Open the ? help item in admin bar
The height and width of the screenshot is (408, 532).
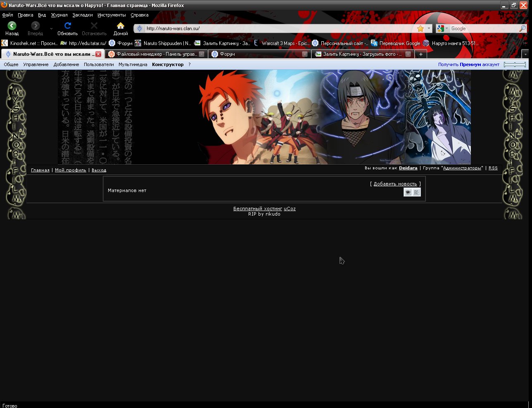pyautogui.click(x=190, y=64)
